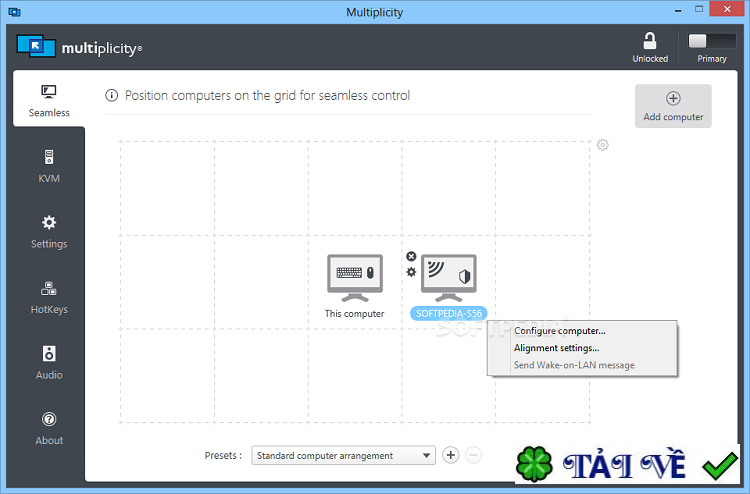Click the Unlocked padlock icon
The width and height of the screenshot is (750, 494).
click(x=650, y=41)
